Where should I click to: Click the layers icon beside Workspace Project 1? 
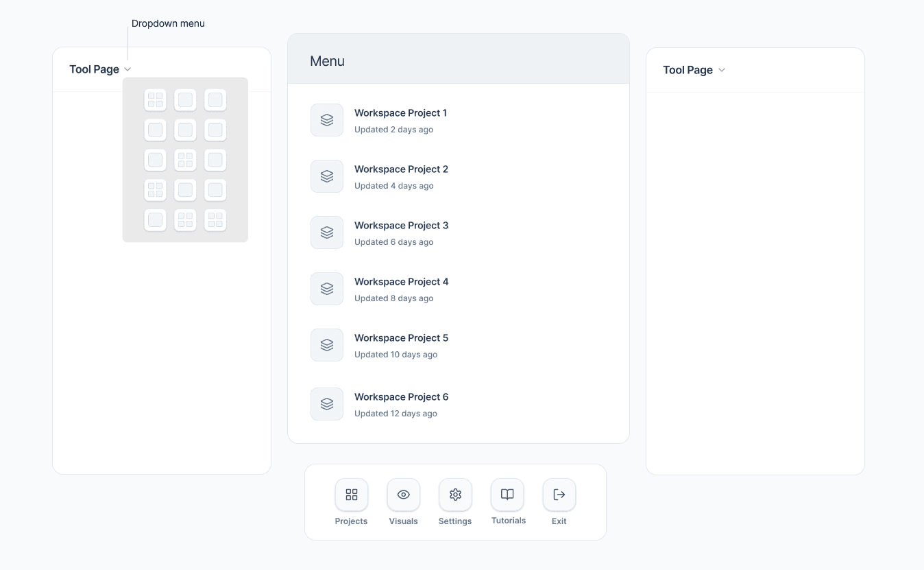pos(327,120)
